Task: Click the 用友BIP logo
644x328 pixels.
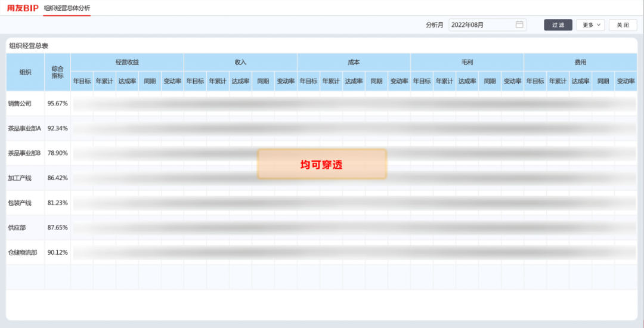Action: pos(23,8)
